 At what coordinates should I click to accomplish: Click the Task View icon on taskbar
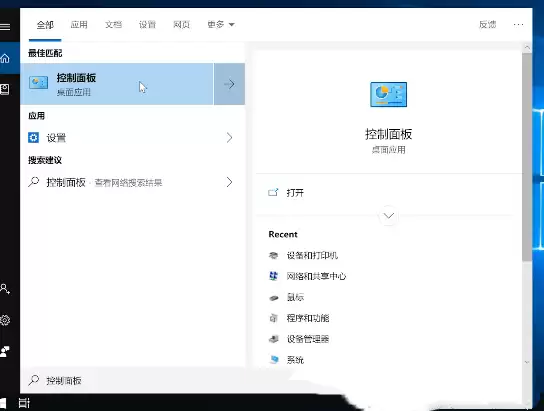[x=24, y=403]
